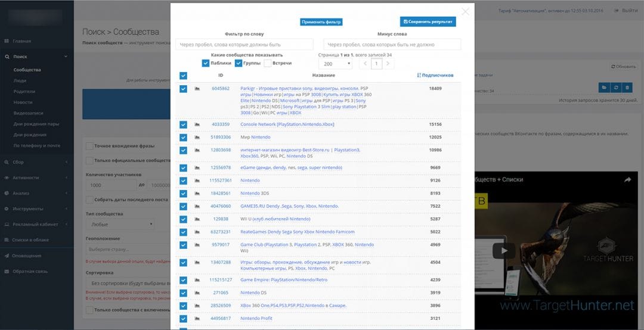Focus the Минус слова input

(392, 44)
